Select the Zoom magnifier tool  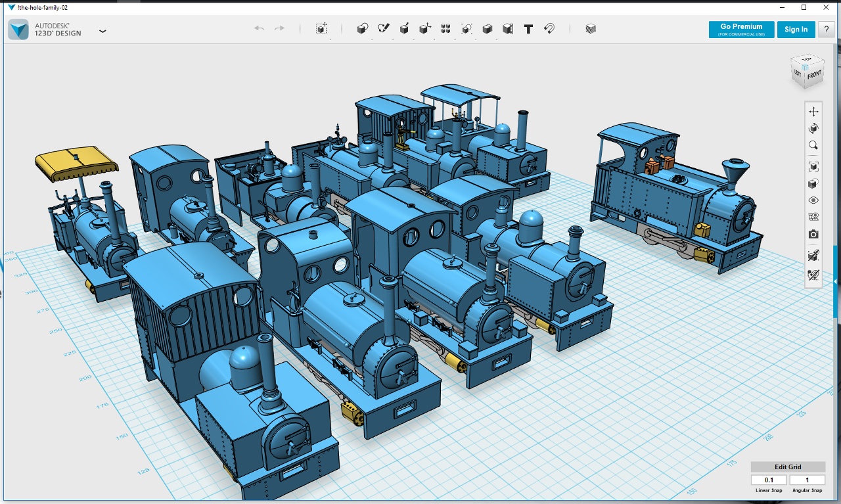[813, 145]
